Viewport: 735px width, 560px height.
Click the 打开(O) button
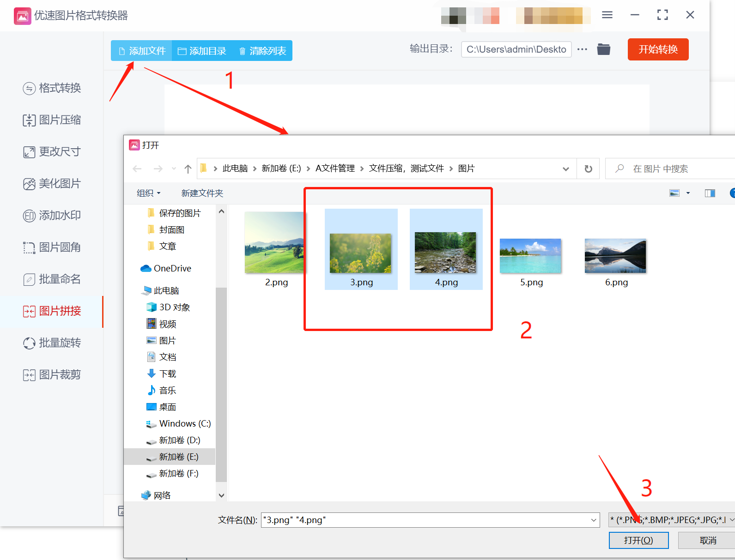(638, 540)
